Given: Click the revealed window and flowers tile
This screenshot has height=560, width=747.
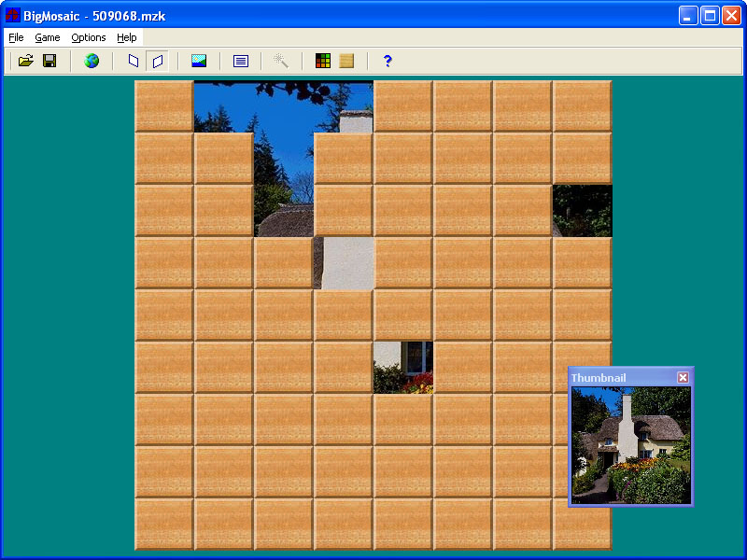Looking at the screenshot, I should (403, 367).
